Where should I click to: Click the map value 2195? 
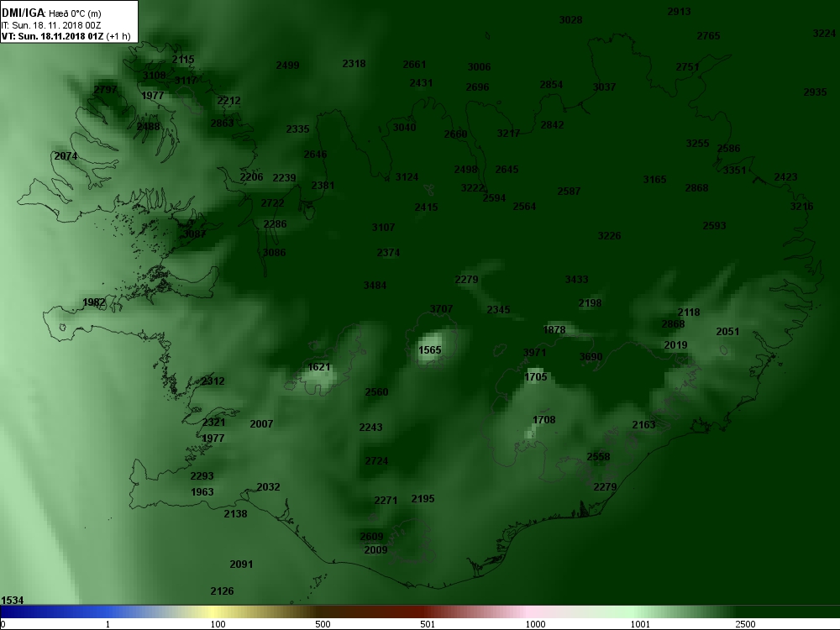click(423, 499)
